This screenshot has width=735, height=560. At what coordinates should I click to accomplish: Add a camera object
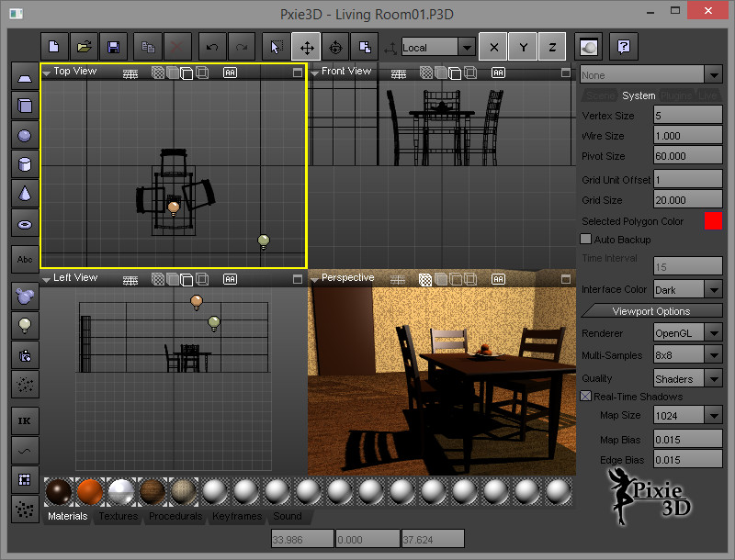[x=25, y=356]
